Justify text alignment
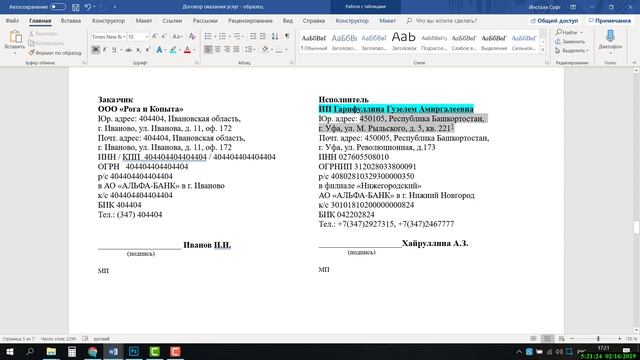This screenshot has height=360, width=640. [236, 49]
